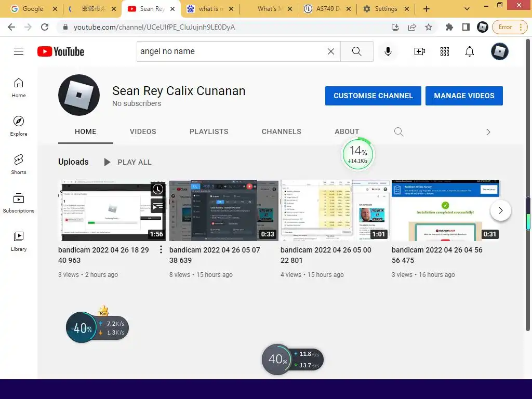Open video title bandicam 2022 04 26 04 56
The image size is (532, 399).
(x=436, y=255)
